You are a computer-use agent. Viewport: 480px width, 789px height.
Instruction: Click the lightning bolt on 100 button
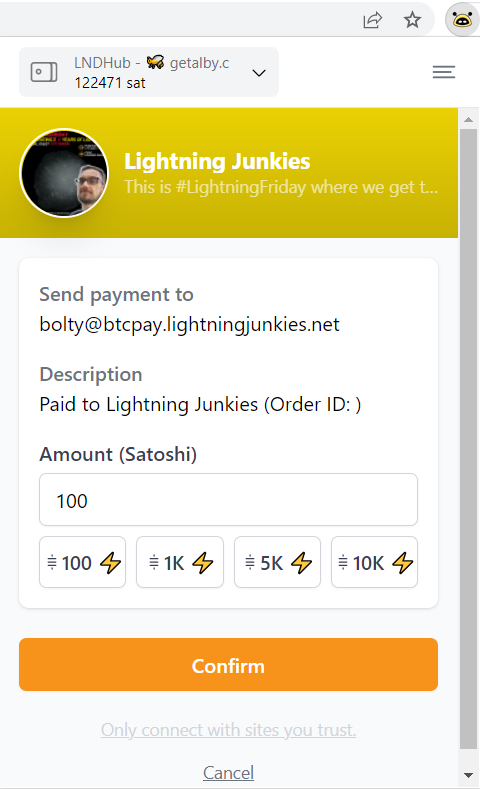pyautogui.click(x=110, y=563)
